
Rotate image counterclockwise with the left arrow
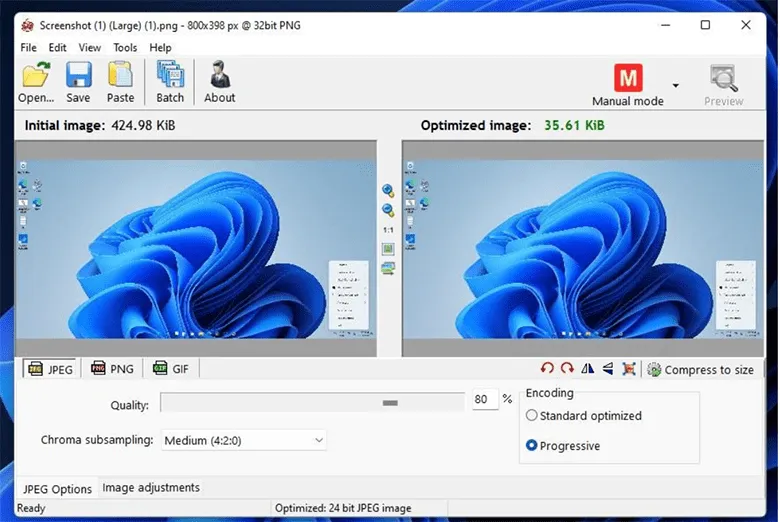coord(547,369)
